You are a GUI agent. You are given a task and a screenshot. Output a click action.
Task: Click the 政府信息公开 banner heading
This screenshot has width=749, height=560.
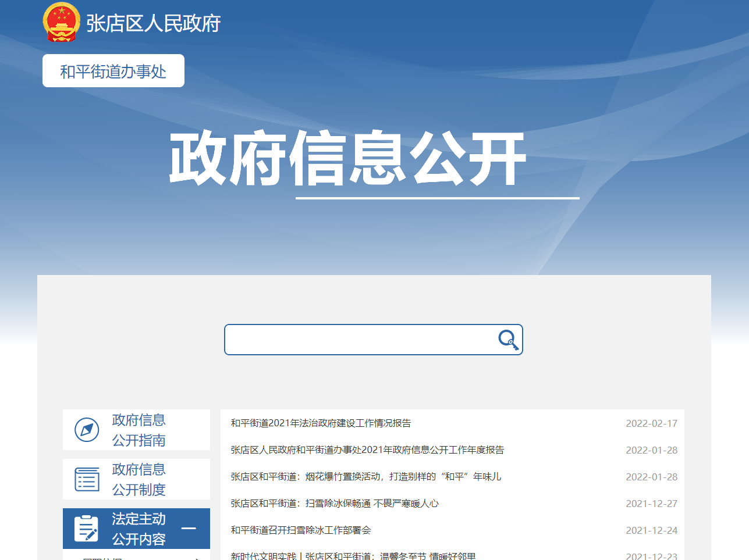click(x=347, y=158)
